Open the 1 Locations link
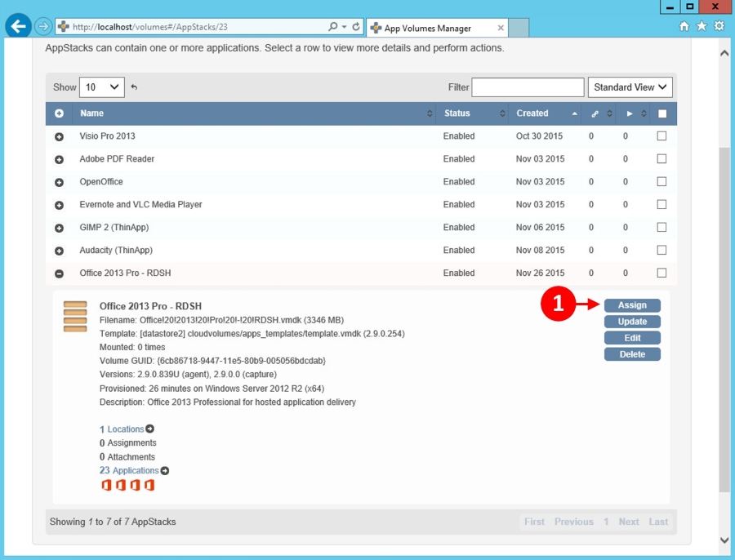The width and height of the screenshot is (735, 560). [x=122, y=429]
